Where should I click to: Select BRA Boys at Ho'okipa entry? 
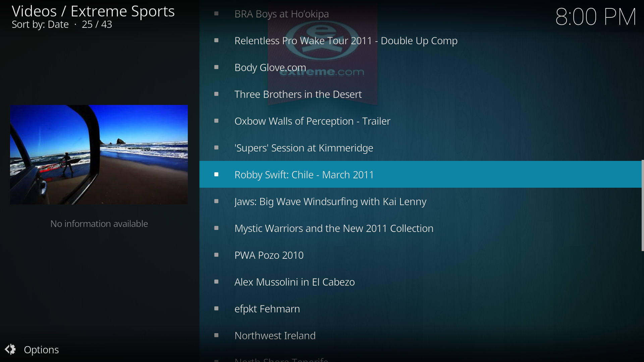pyautogui.click(x=281, y=14)
